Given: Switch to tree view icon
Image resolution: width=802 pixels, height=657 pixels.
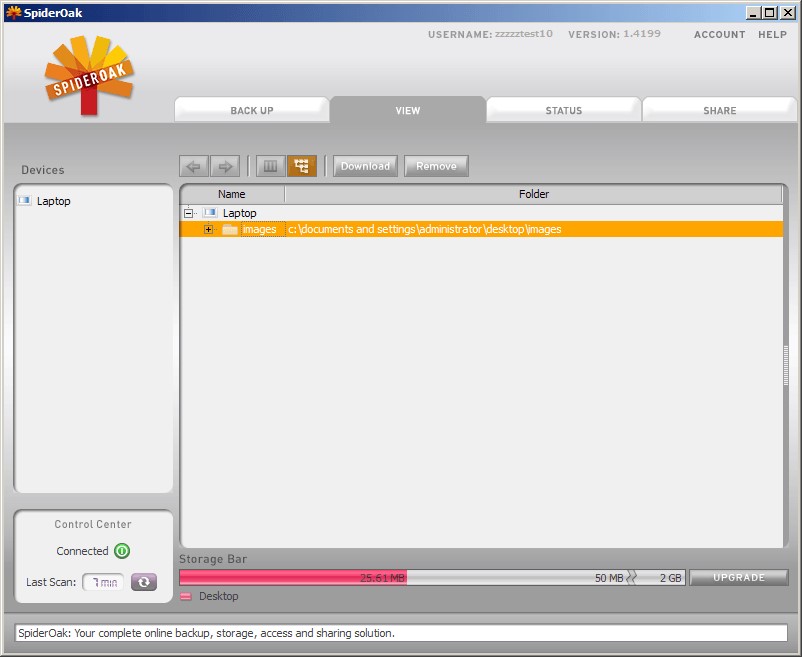Looking at the screenshot, I should [302, 166].
